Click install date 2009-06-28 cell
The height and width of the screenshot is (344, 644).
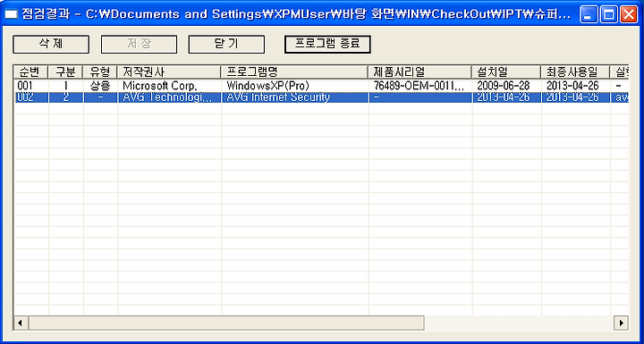pyautogui.click(x=507, y=86)
